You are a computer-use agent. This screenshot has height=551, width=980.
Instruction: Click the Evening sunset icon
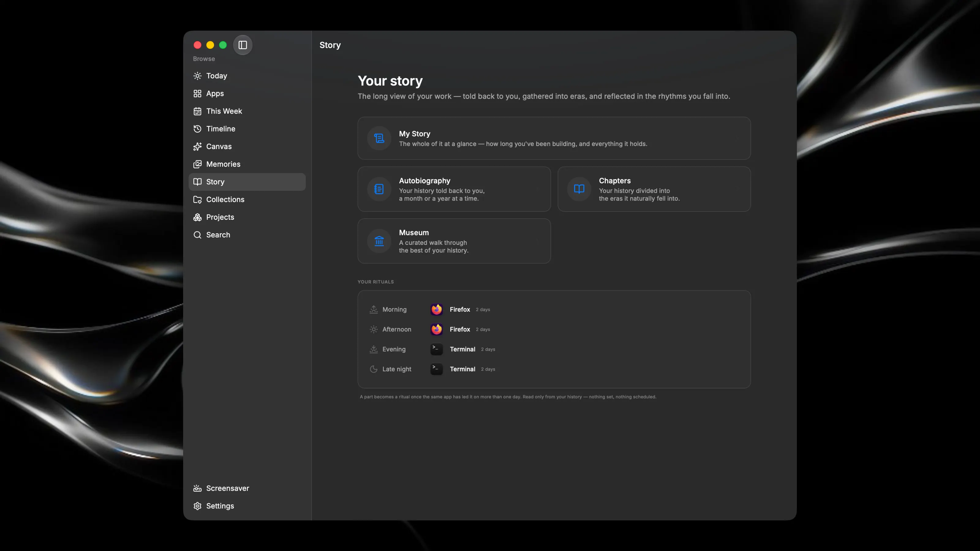374,350
